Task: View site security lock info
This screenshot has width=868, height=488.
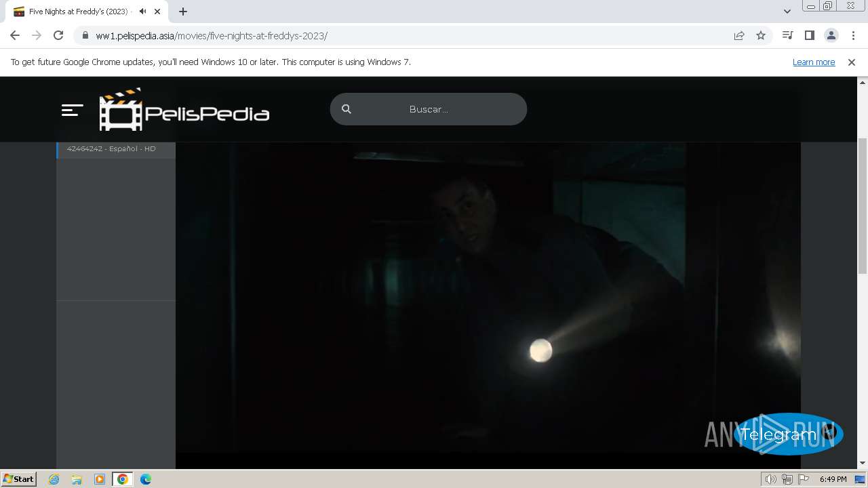Action: [x=85, y=36]
